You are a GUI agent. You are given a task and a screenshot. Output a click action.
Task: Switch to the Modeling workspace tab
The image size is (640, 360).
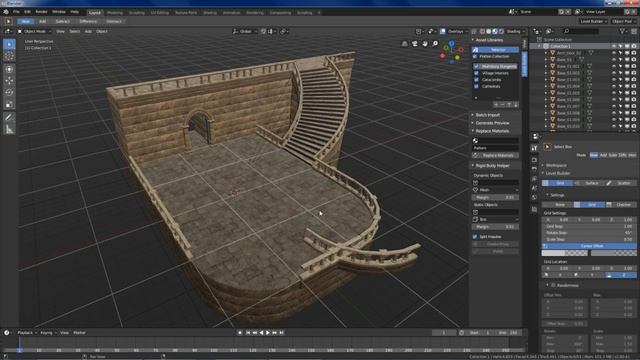click(x=115, y=13)
